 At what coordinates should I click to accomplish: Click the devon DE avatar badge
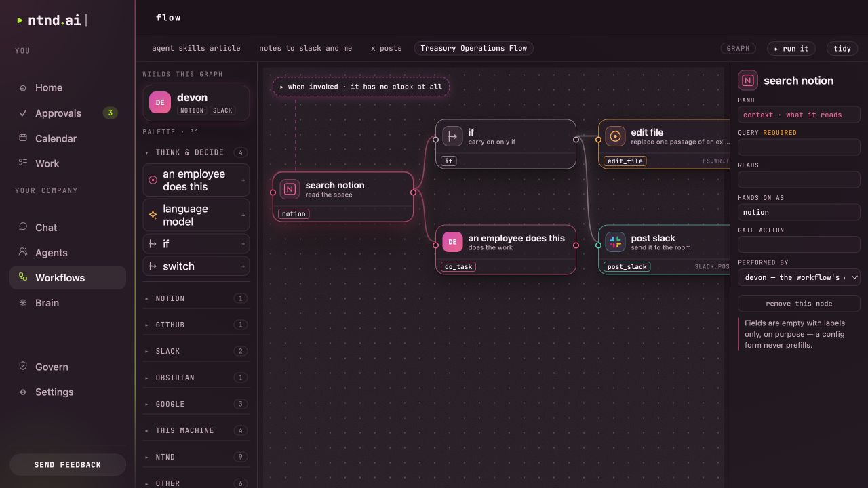(x=160, y=103)
